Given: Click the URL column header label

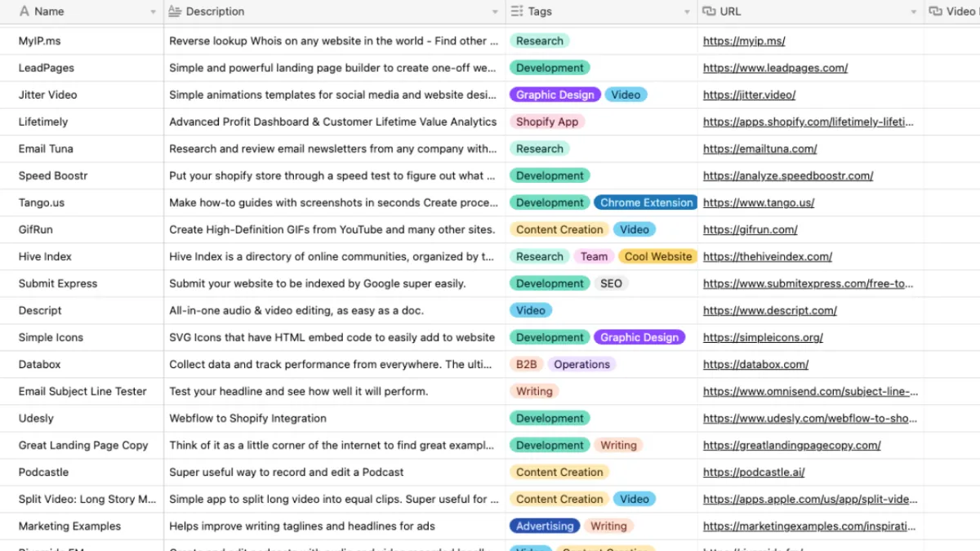Looking at the screenshot, I should click(x=731, y=11).
